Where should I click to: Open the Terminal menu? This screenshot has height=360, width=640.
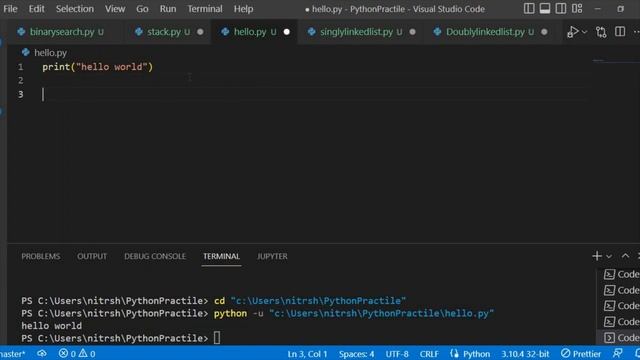point(205,9)
